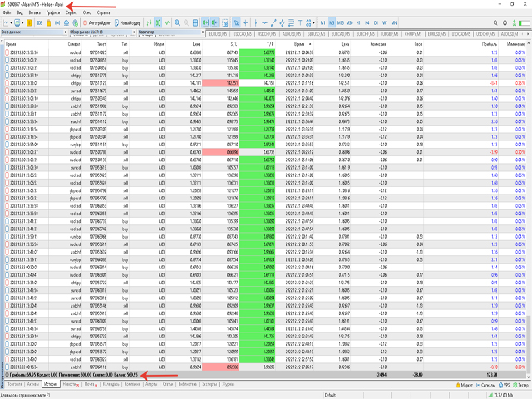The height and width of the screenshot is (399, 532).
Task: Open the Тестер link in toolbox
Action: click(x=520, y=385)
